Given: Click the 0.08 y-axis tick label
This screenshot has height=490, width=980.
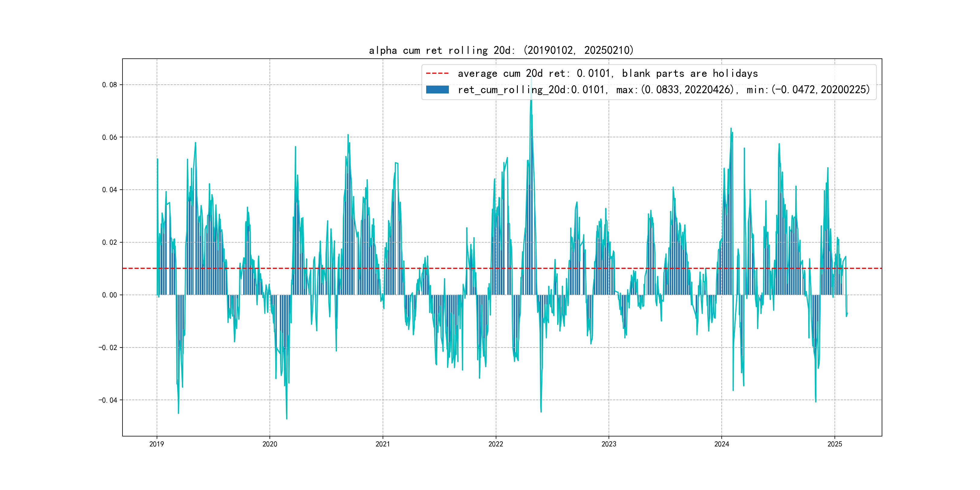Looking at the screenshot, I should click(x=109, y=85).
